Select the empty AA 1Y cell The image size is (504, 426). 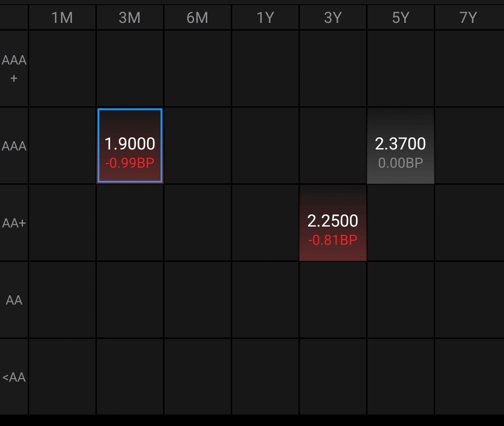pyautogui.click(x=265, y=300)
